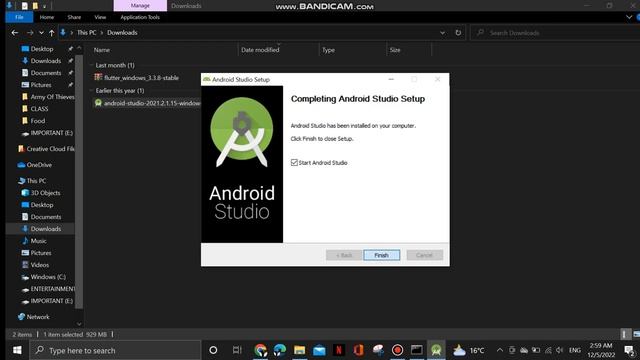Open the Windows Start menu
This screenshot has width=640, height=360.
pos(17,350)
